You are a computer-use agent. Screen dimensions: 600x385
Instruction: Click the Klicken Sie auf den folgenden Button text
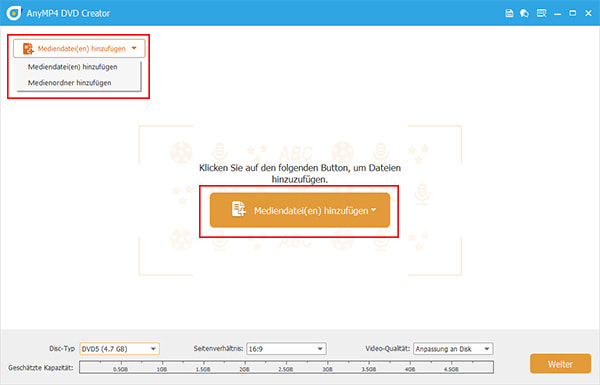tap(300, 173)
